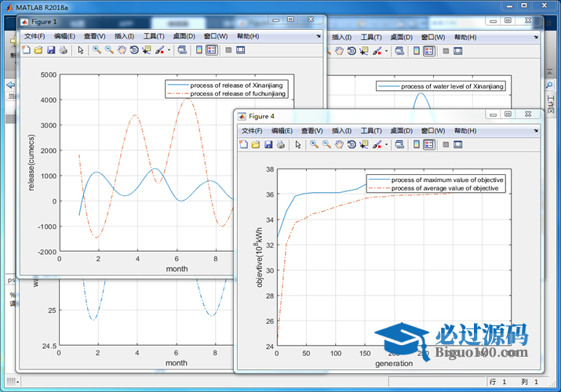
Task: Open brush color dropdown arrow in Figure 1
Action: pyautogui.click(x=169, y=50)
